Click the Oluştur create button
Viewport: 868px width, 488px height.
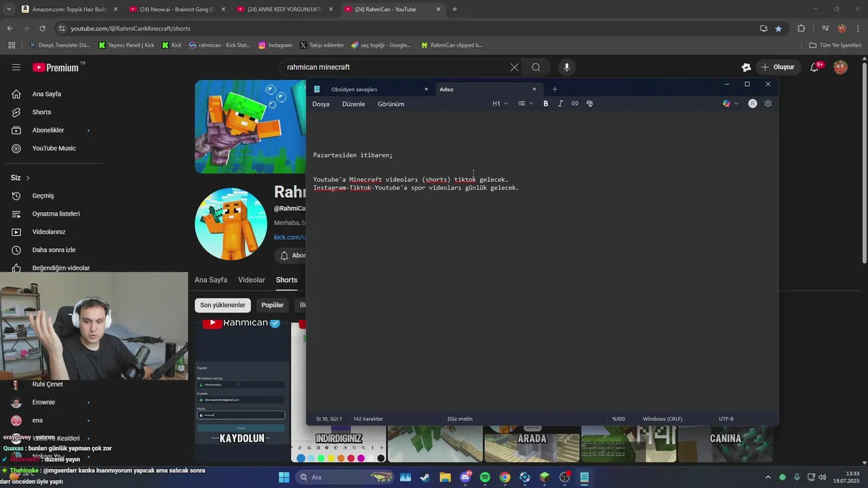tap(777, 67)
